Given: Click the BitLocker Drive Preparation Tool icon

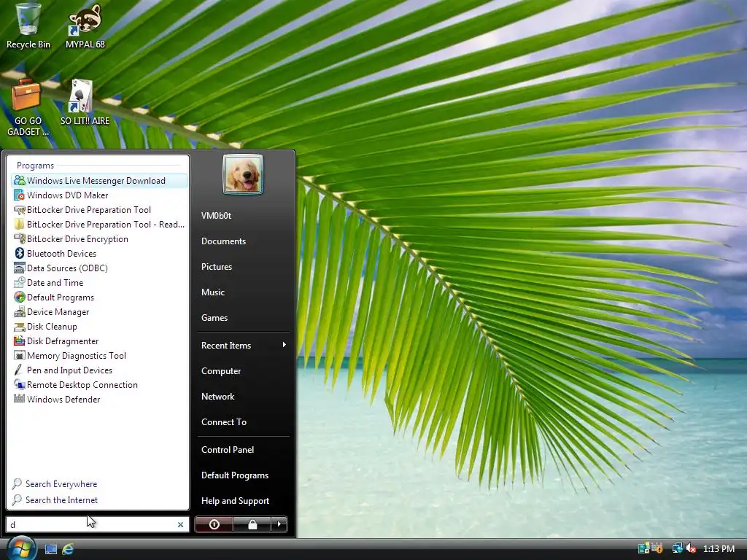Looking at the screenshot, I should [19, 209].
